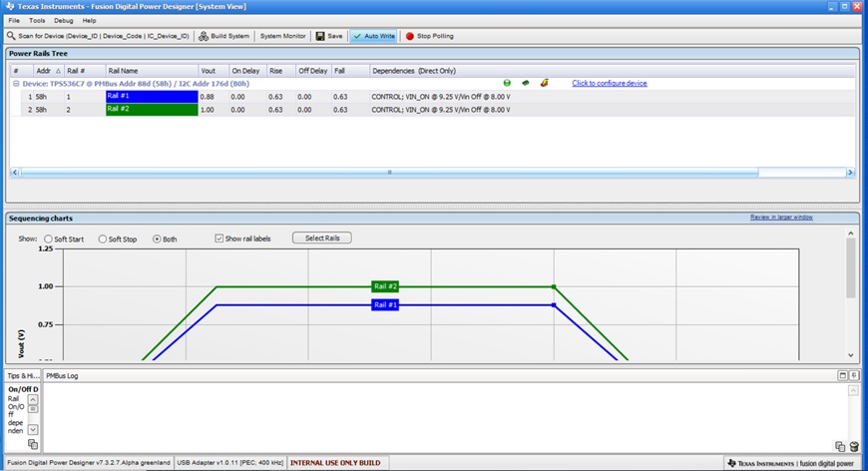Click the Stop Polling red icon
Image resolution: width=868 pixels, height=471 pixels.
pyautogui.click(x=410, y=36)
